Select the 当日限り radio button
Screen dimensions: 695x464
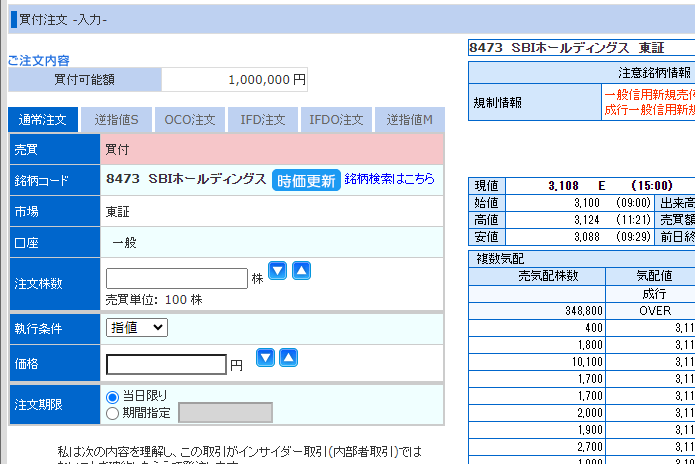113,397
